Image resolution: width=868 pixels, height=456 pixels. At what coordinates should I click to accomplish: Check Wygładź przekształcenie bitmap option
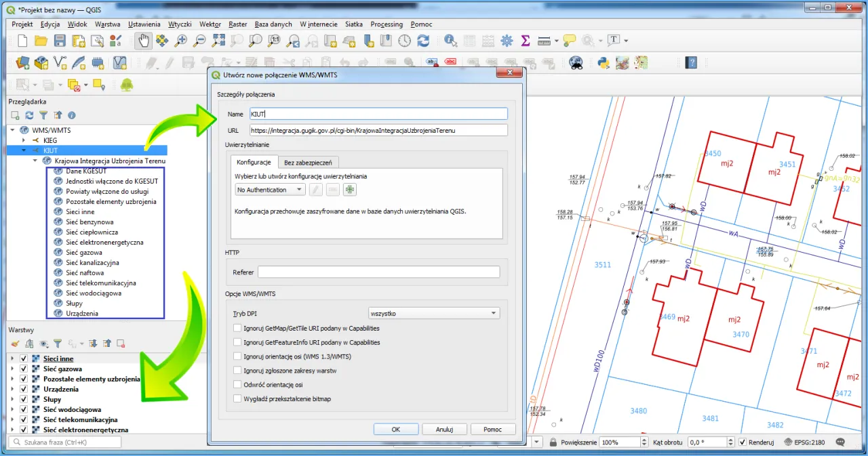pyautogui.click(x=237, y=399)
